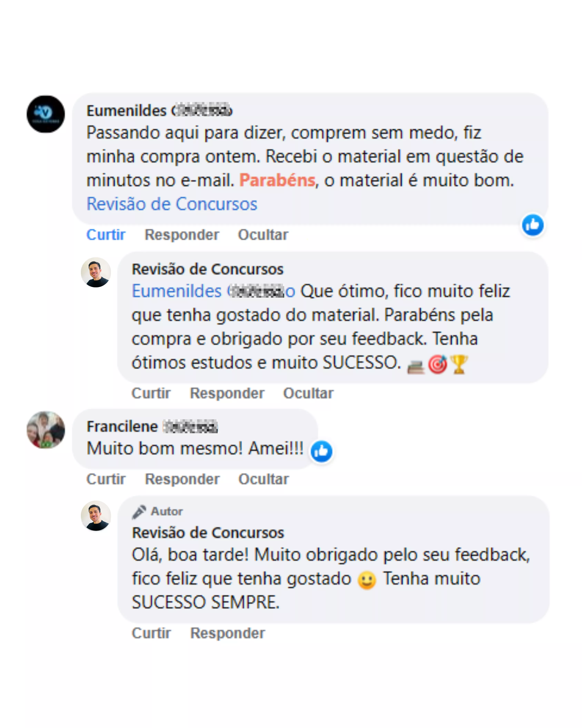
Task: Click the like reaction on Eumenildes' comment
Action: pos(532,225)
